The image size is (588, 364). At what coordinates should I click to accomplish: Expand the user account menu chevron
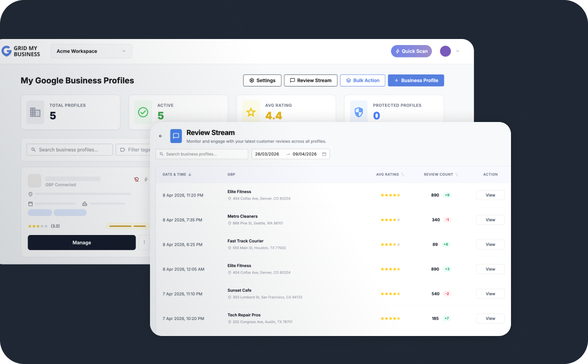point(457,51)
